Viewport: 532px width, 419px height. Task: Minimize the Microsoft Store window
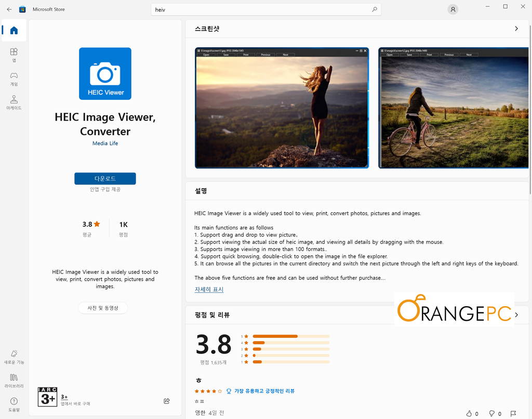(487, 6)
